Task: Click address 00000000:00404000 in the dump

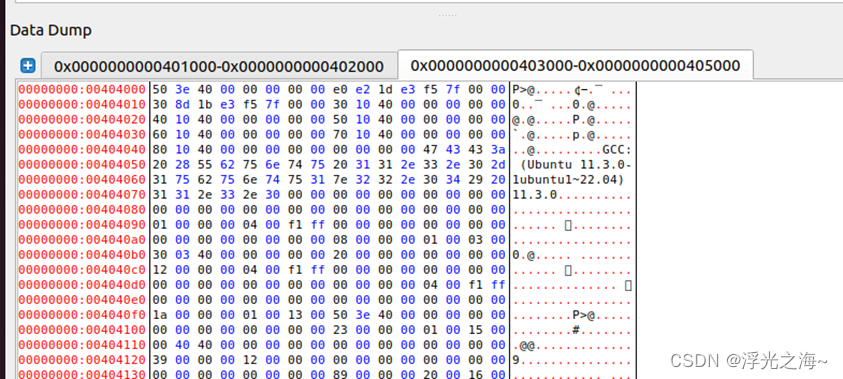Action: pos(82,89)
